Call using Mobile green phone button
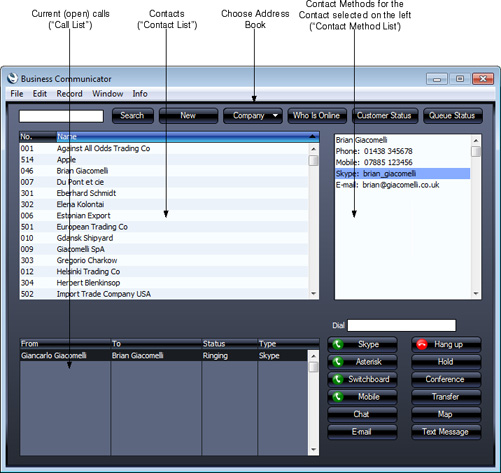 [x=362, y=397]
